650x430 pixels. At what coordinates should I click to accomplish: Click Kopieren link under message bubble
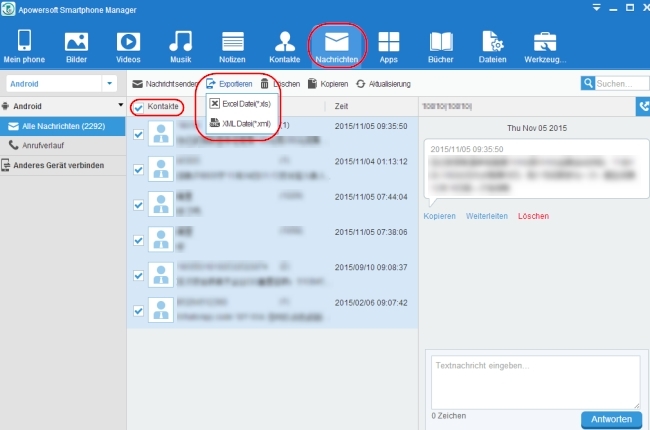pos(439,216)
